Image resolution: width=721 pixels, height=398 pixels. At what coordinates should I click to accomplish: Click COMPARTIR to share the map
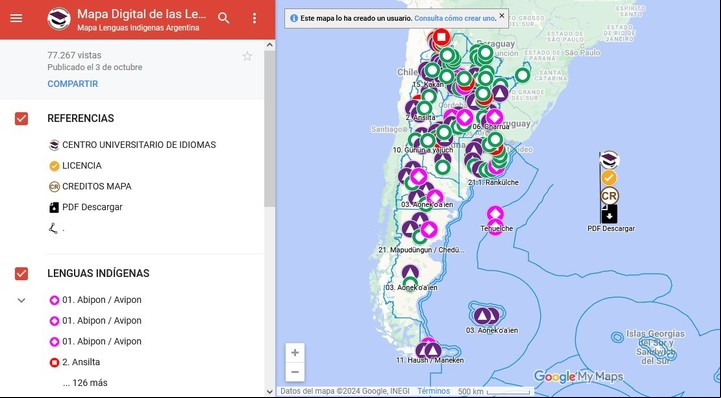[x=73, y=84]
